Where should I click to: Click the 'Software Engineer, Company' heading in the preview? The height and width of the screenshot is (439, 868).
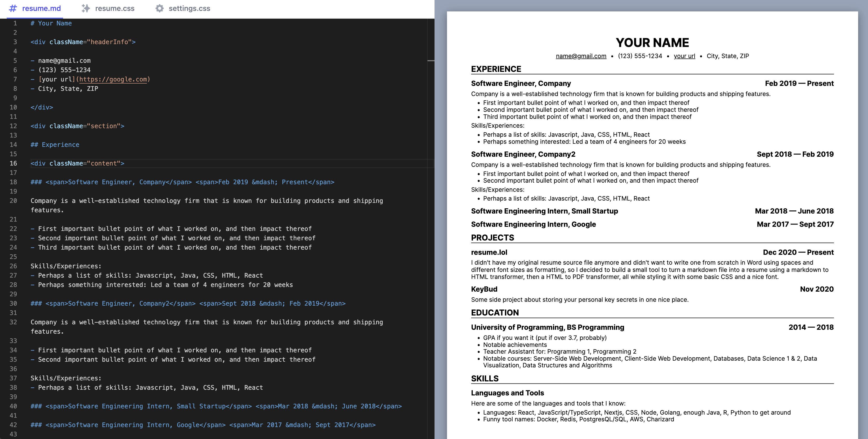pos(521,83)
